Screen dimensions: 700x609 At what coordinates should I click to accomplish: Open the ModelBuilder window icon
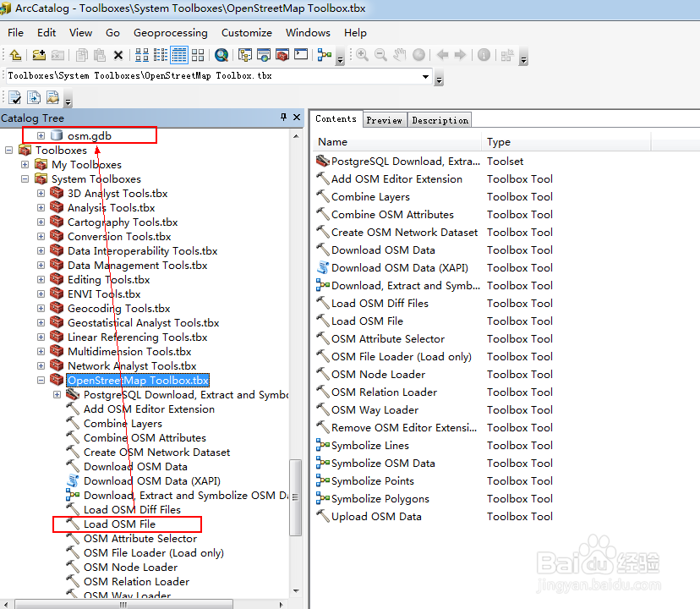pos(324,55)
